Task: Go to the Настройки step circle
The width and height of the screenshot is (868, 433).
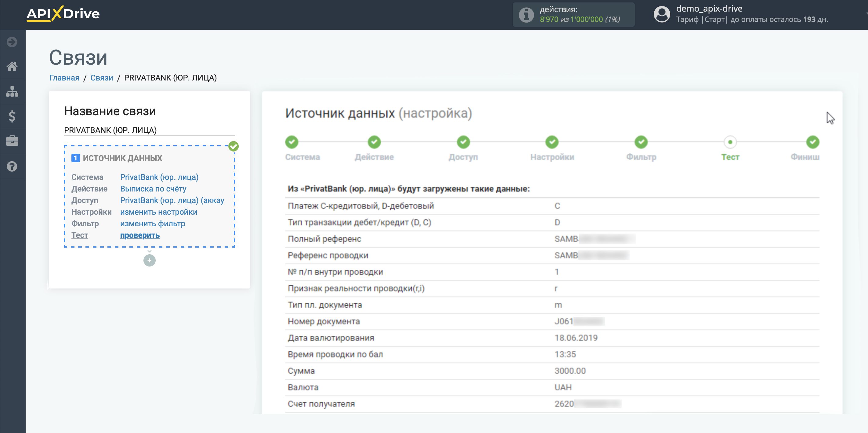Action: pos(552,142)
